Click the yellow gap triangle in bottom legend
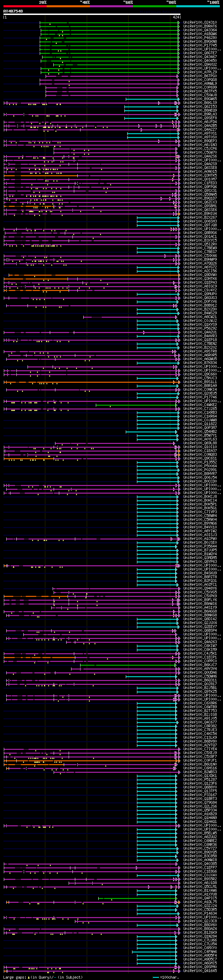Image resolution: width=223 pixels, height=980 pixels. [x=29, y=977]
